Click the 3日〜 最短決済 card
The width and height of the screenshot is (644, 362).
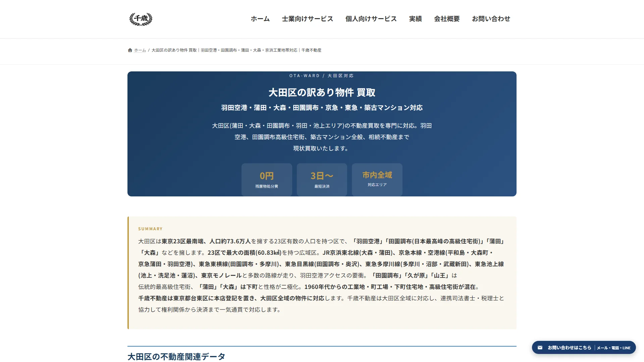coord(322,180)
